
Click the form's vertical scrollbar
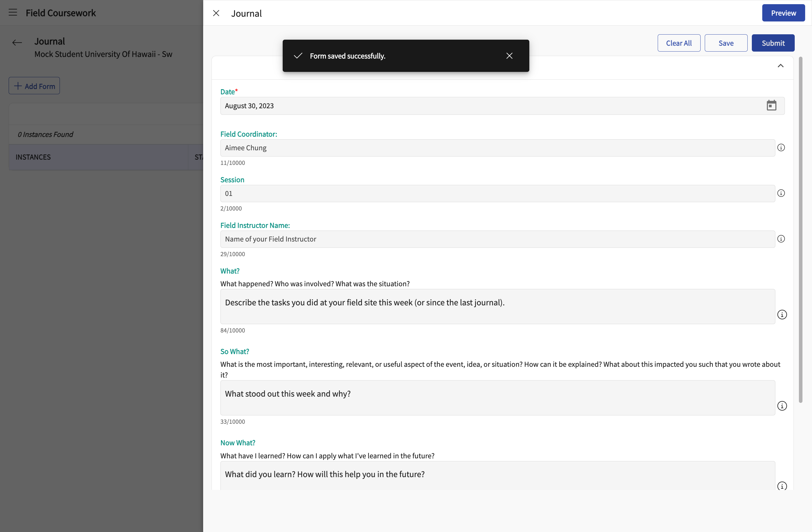pyautogui.click(x=800, y=230)
